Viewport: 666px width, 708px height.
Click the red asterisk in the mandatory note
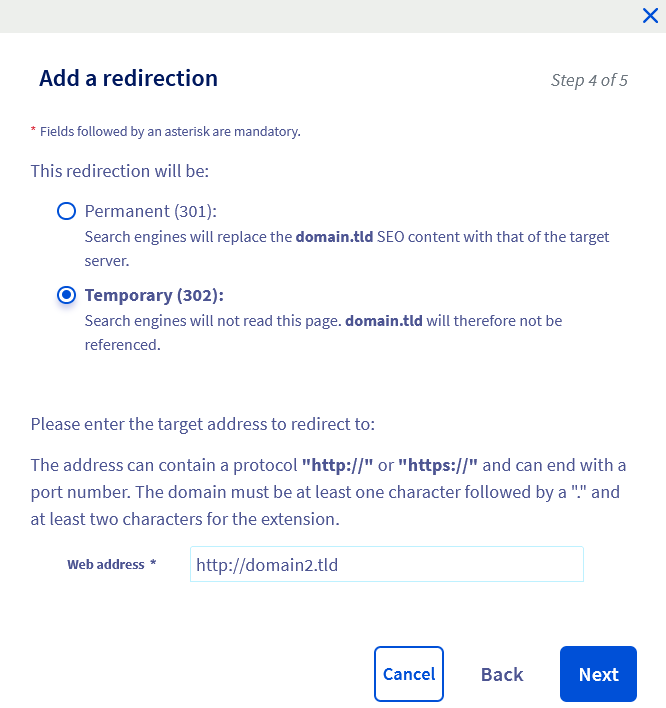(x=33, y=131)
